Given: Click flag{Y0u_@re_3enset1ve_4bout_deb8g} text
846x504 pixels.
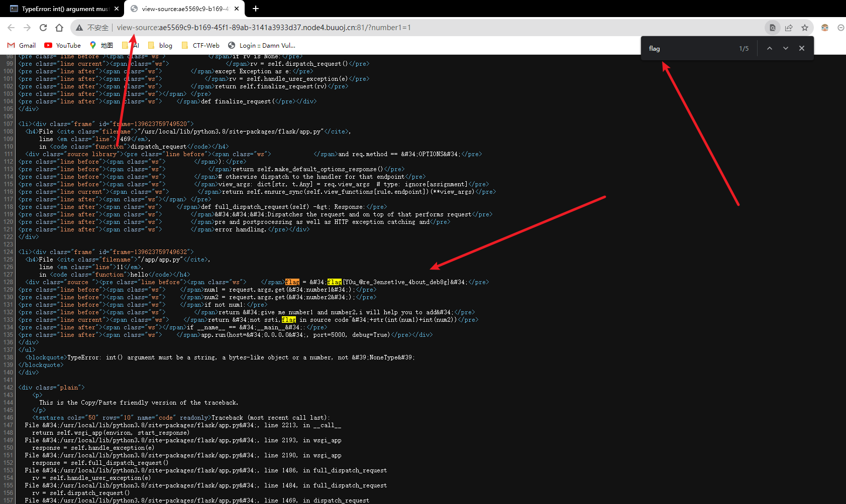Looking at the screenshot, I should (388, 282).
